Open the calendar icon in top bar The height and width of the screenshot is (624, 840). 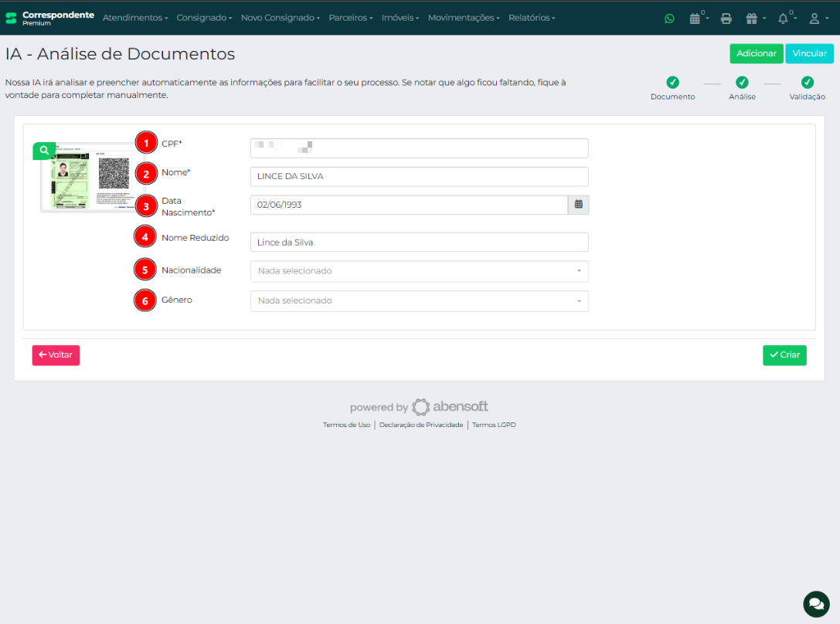coord(697,19)
